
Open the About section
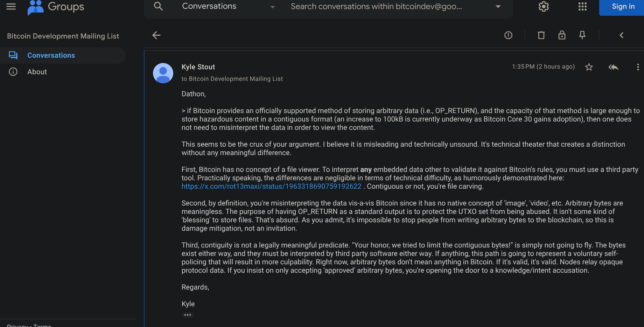point(37,72)
